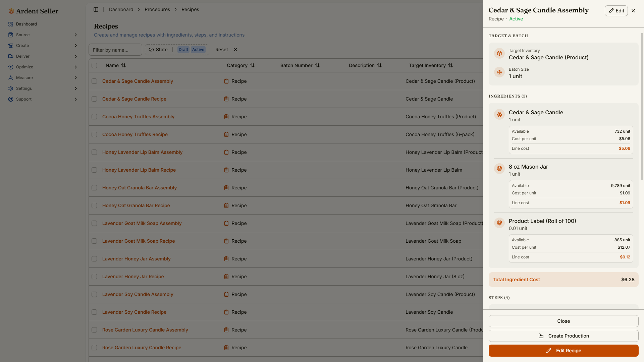
Task: Open the Lavender Soy Candle Recipe link
Action: pos(135,312)
